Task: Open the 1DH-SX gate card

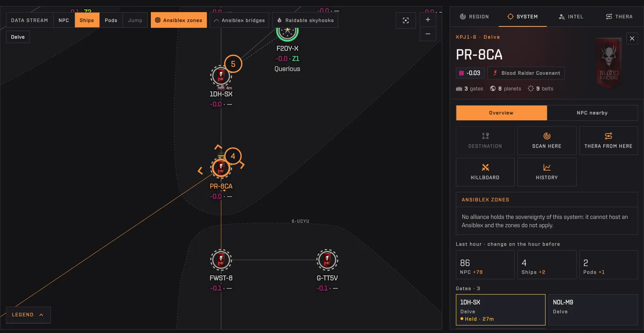Action: (501, 310)
